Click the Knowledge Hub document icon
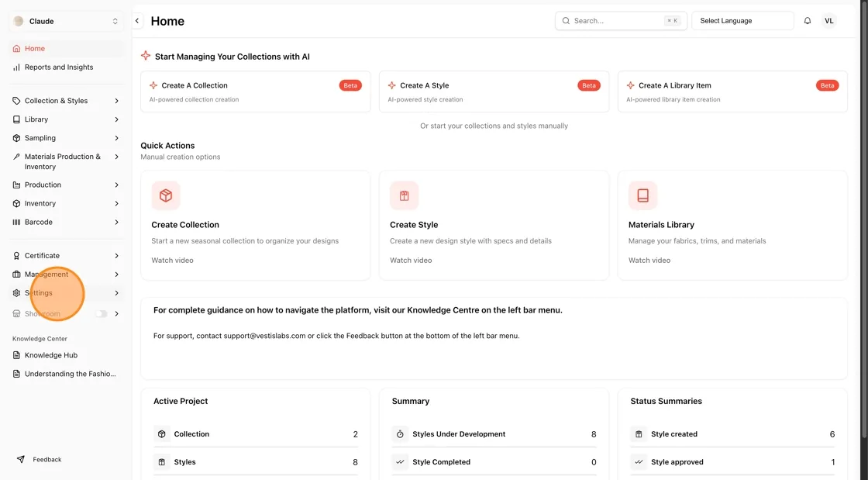Image resolution: width=868 pixels, height=480 pixels. (x=16, y=355)
